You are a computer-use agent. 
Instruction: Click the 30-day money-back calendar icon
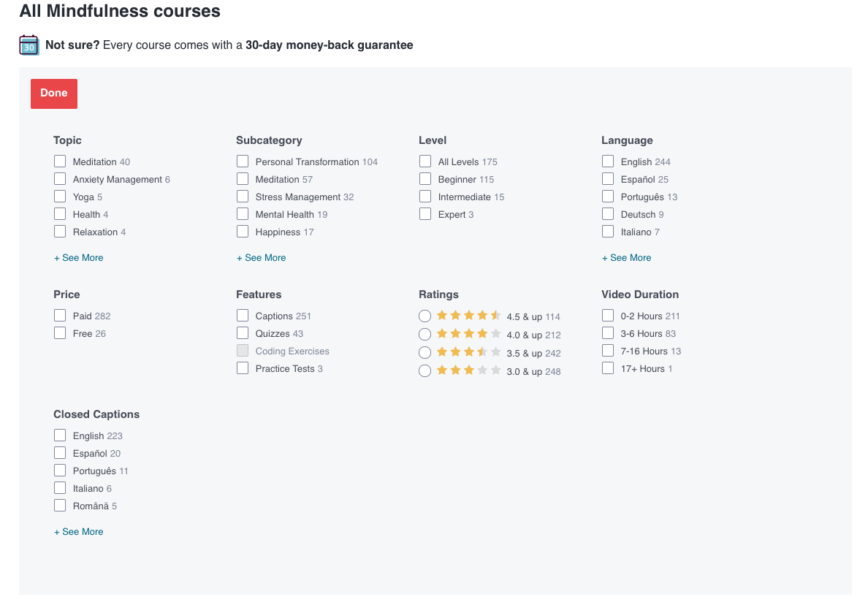click(x=28, y=45)
